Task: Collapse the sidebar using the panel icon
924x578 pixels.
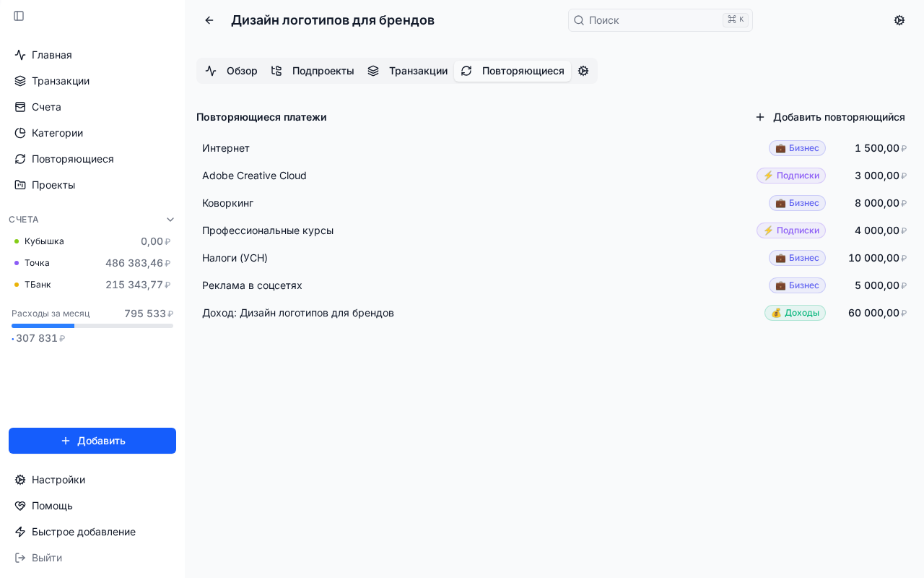Action: pos(19,16)
